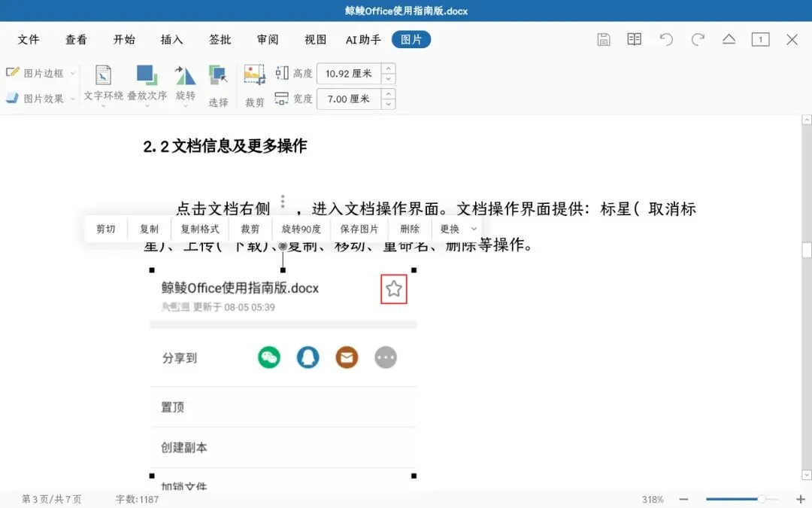Image resolution: width=812 pixels, height=508 pixels.
Task: Decrease the image width with the down stepper
Action: (x=389, y=104)
